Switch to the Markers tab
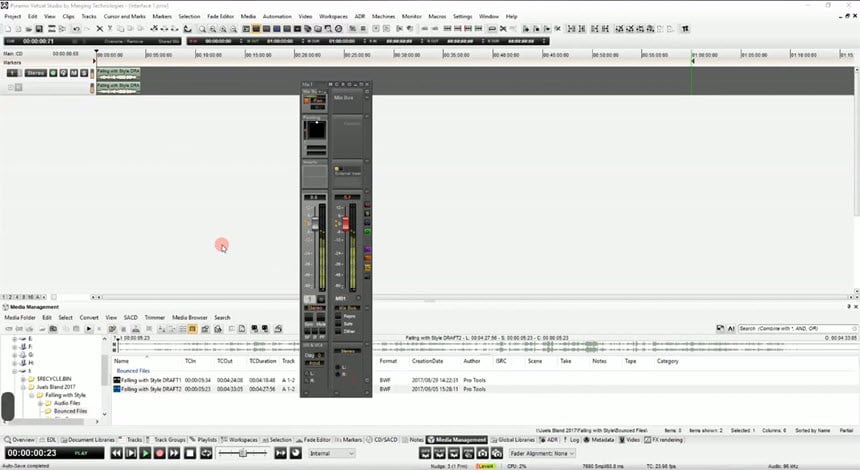 tap(349, 440)
